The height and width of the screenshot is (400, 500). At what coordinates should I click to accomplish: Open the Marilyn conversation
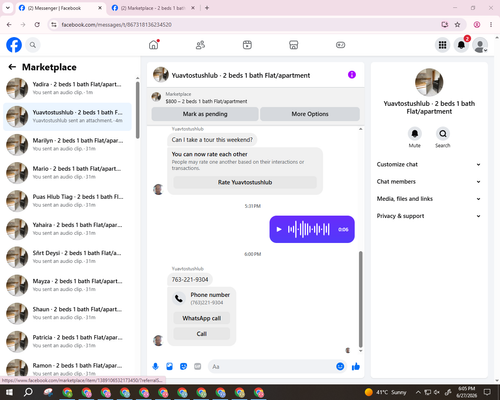click(67, 145)
